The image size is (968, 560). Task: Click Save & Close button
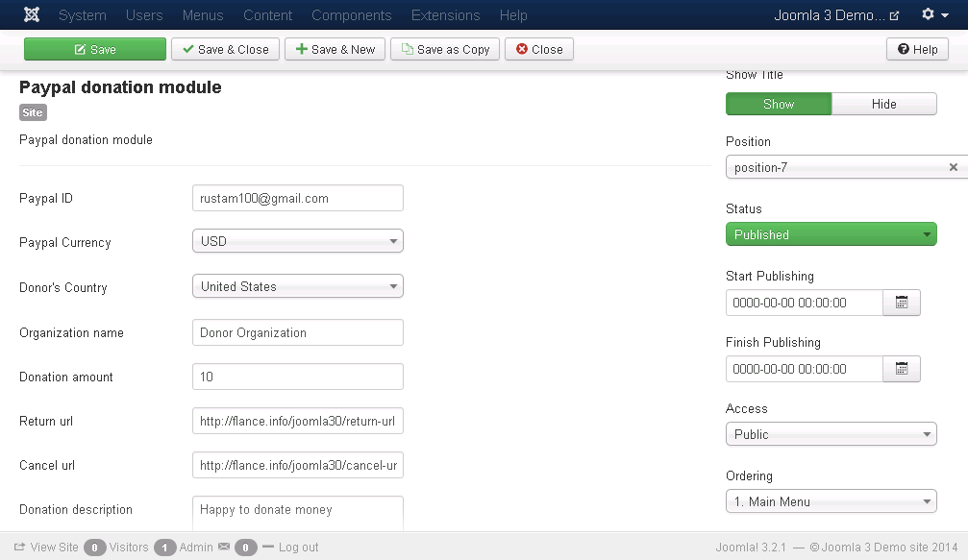click(x=225, y=49)
